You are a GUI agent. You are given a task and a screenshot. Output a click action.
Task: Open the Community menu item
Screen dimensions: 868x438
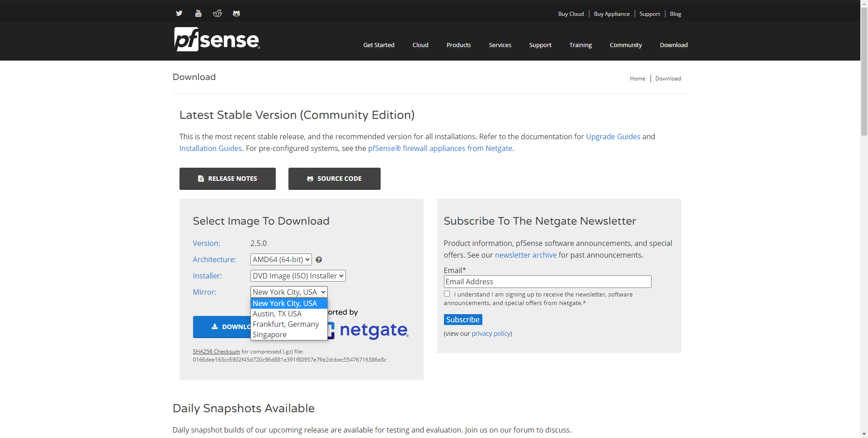click(626, 45)
